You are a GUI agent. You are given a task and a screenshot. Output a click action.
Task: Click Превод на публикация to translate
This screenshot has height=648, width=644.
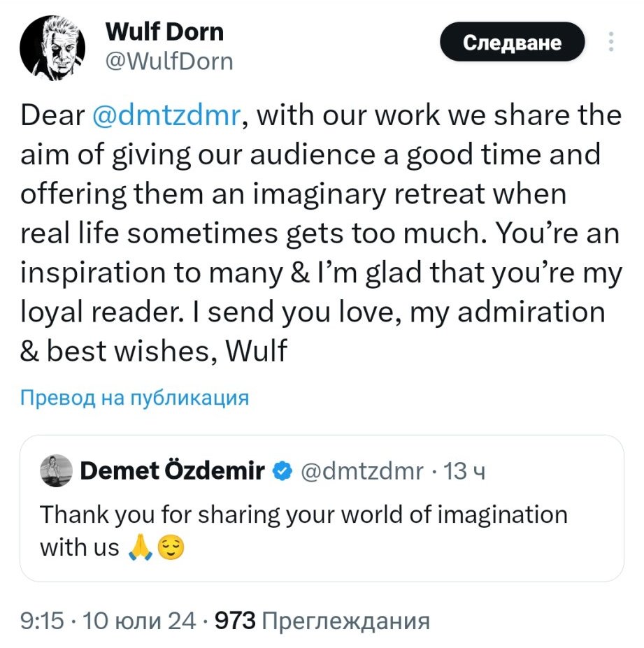coord(135,398)
